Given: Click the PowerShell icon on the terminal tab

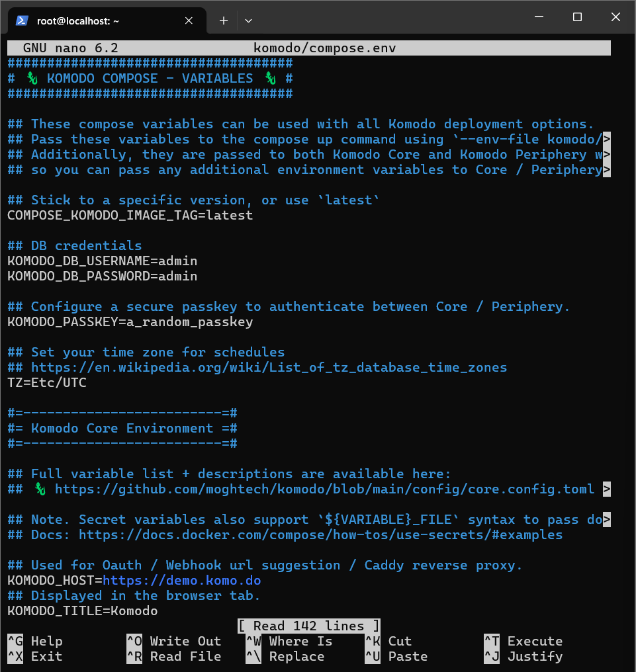Looking at the screenshot, I should (x=22, y=21).
